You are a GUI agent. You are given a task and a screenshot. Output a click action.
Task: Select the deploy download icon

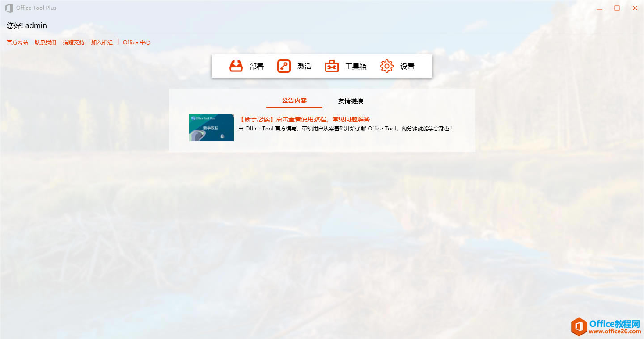pyautogui.click(x=236, y=66)
